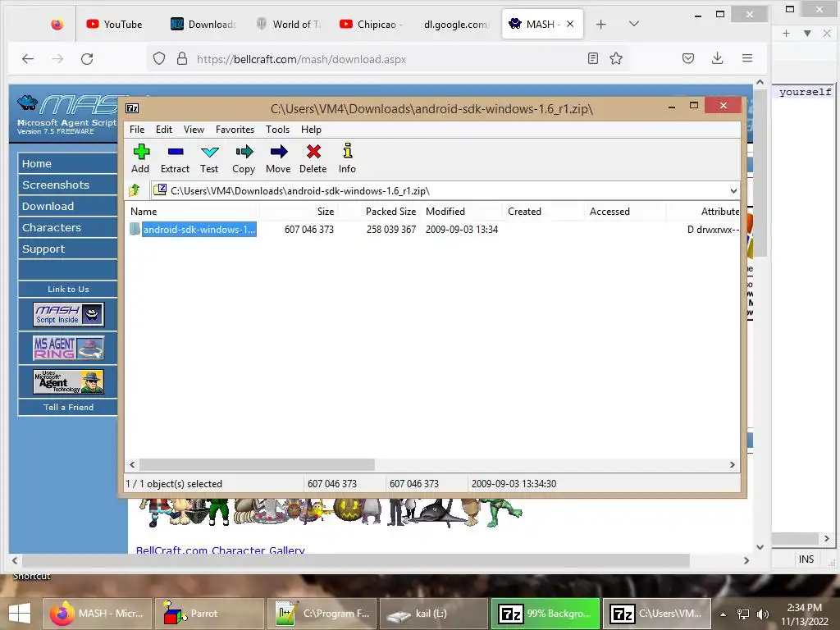Viewport: 840px width, 630px height.
Task: Click the BellCraft.com Character Gallery link
Action: tap(220, 550)
